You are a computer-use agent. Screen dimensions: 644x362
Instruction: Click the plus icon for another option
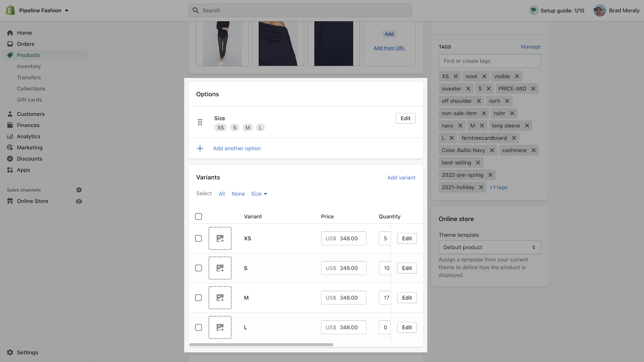(x=200, y=148)
